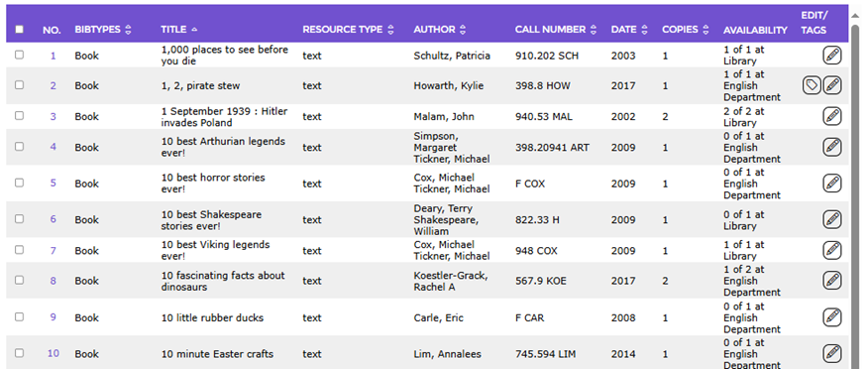This screenshot has width=868, height=369.
Task: Edit record for 1, 2, pirate stew
Action: tap(831, 85)
